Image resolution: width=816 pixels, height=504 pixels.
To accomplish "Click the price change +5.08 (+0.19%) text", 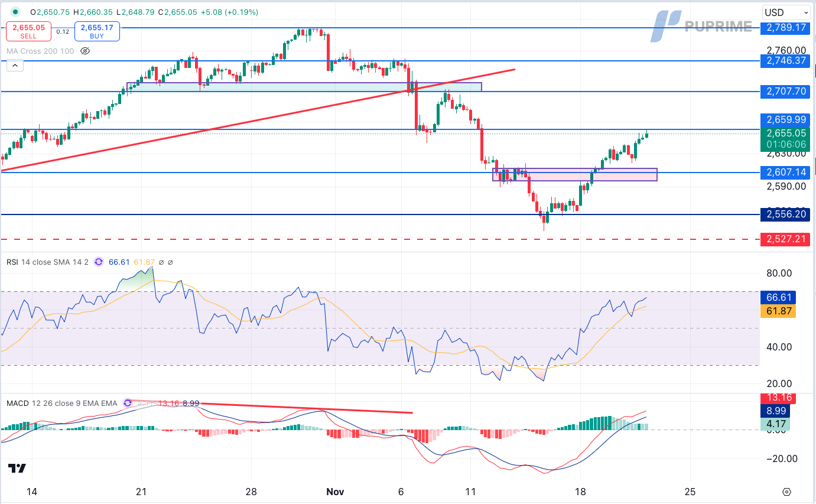I will pyautogui.click(x=229, y=12).
